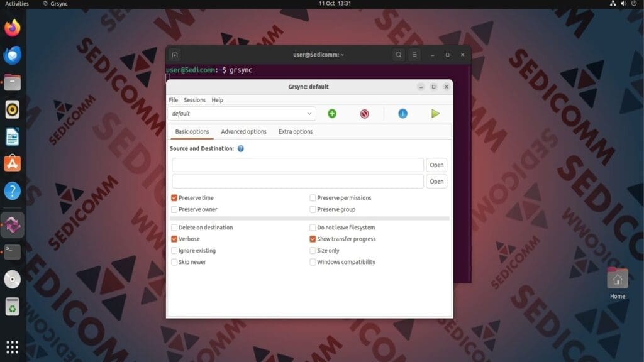Enable Skip newer checkbox
Screen dimensions: 644x362
pyautogui.click(x=174, y=262)
